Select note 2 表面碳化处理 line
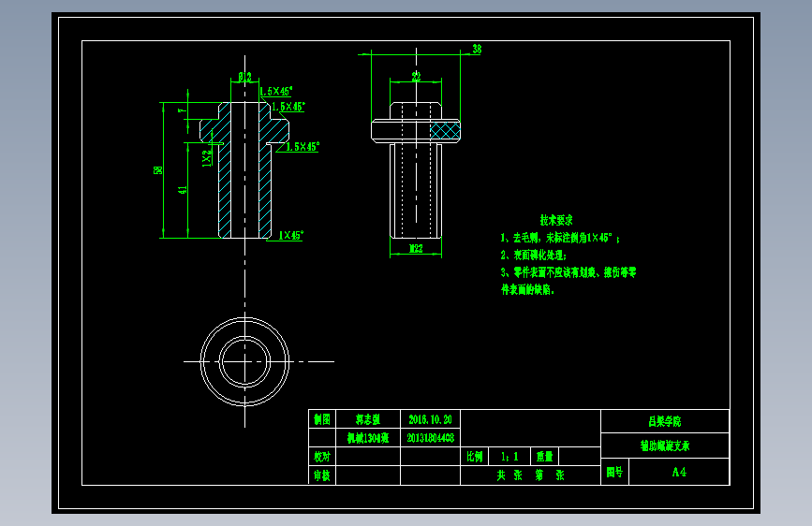The height and width of the screenshot is (526, 812). pyautogui.click(x=534, y=255)
